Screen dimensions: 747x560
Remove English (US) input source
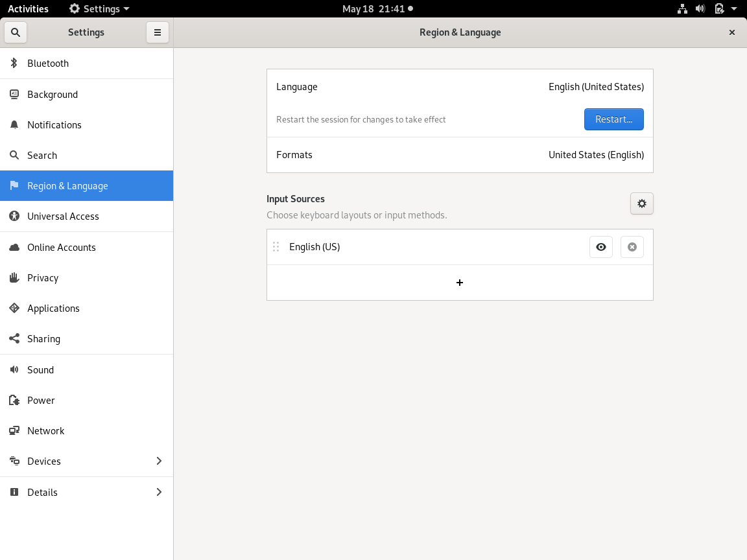pos(632,247)
